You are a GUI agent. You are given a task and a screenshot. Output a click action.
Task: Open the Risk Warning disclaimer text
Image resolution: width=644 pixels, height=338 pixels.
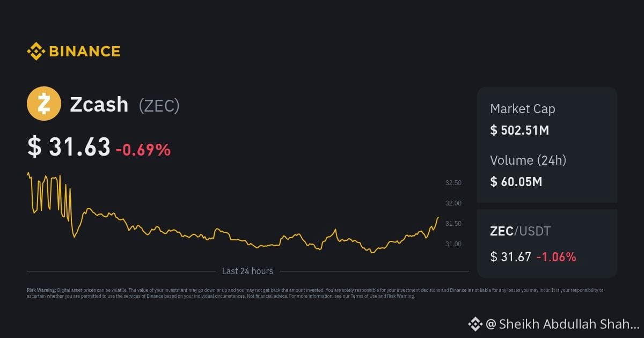[315, 293]
